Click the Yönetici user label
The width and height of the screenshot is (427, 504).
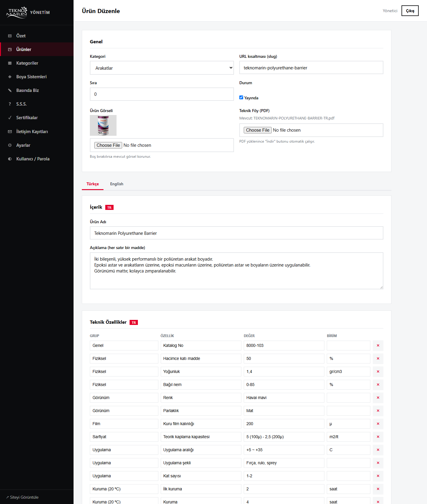[390, 11]
